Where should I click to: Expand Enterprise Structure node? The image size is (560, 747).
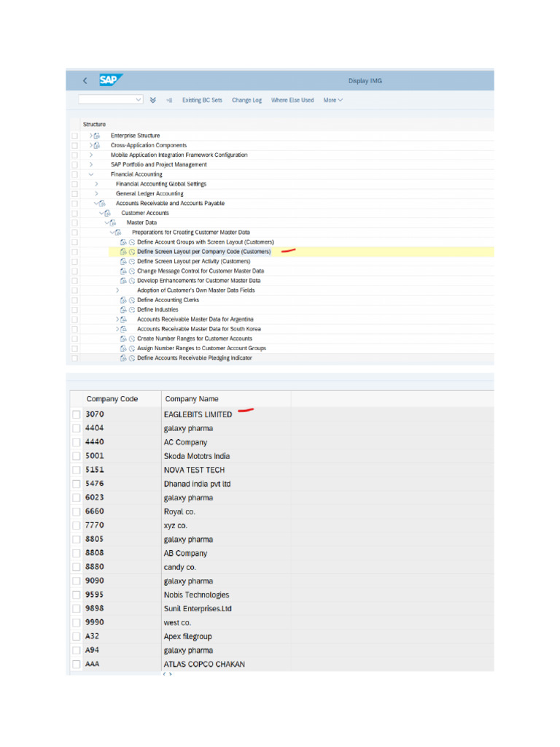click(x=91, y=136)
